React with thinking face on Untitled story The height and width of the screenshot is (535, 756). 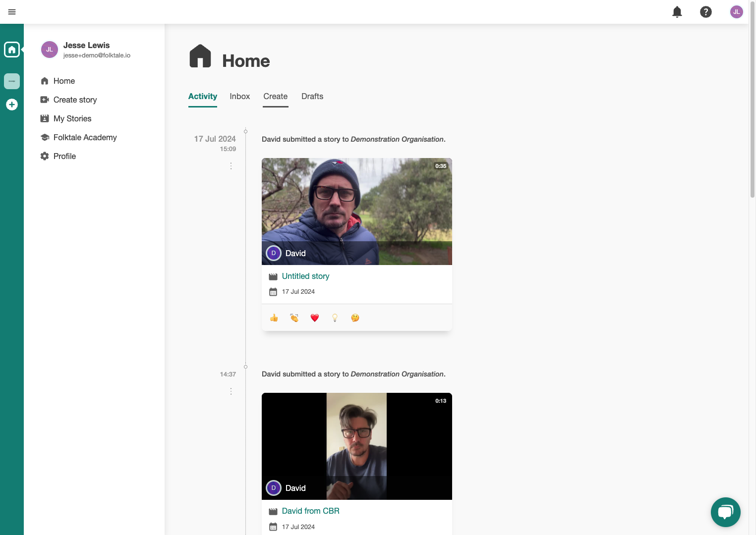click(355, 318)
